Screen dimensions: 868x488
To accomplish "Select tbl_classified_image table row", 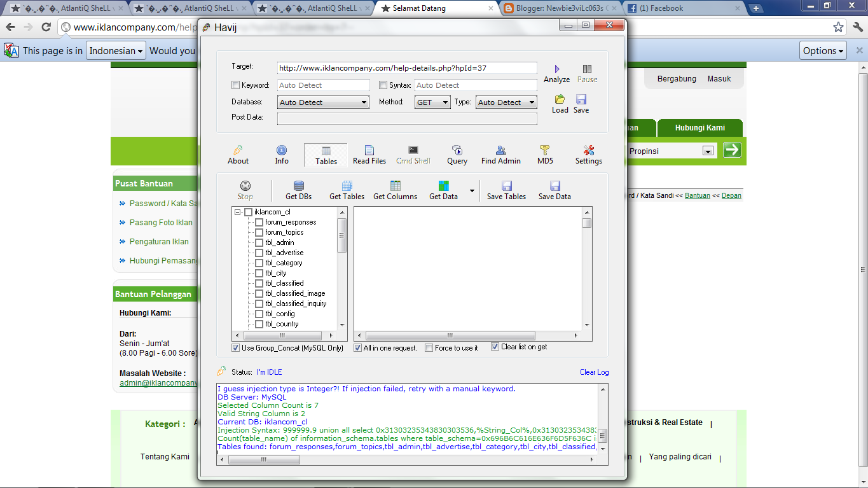I will [x=295, y=293].
